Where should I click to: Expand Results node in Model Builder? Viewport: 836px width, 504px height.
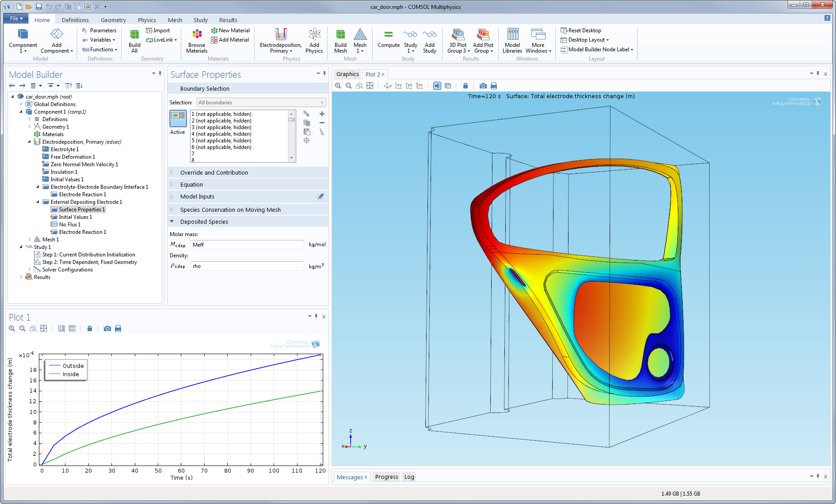pyautogui.click(x=21, y=277)
